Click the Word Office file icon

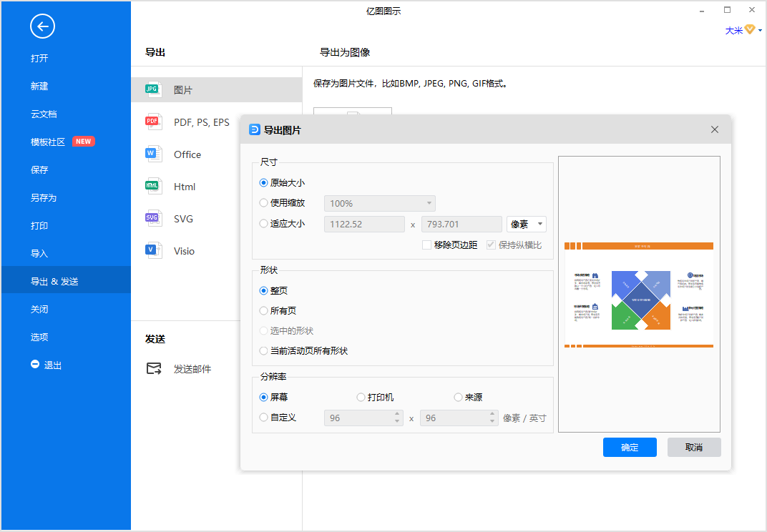tap(153, 154)
